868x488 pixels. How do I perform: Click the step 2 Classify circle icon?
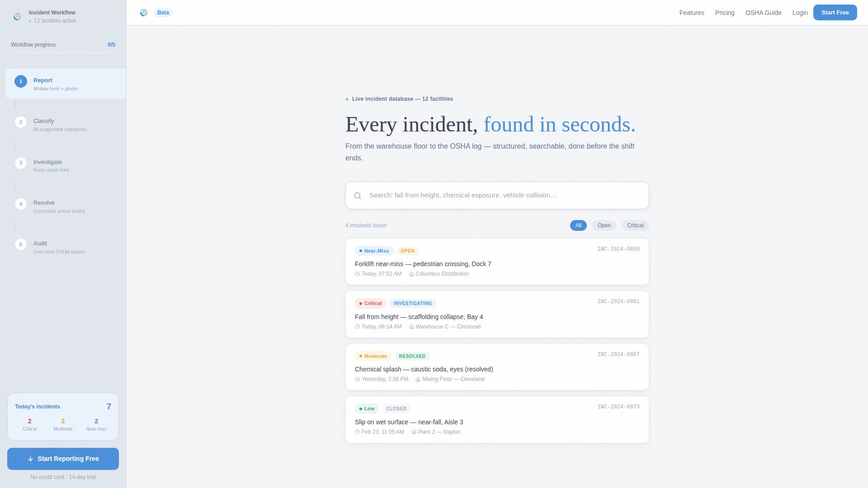tap(21, 122)
